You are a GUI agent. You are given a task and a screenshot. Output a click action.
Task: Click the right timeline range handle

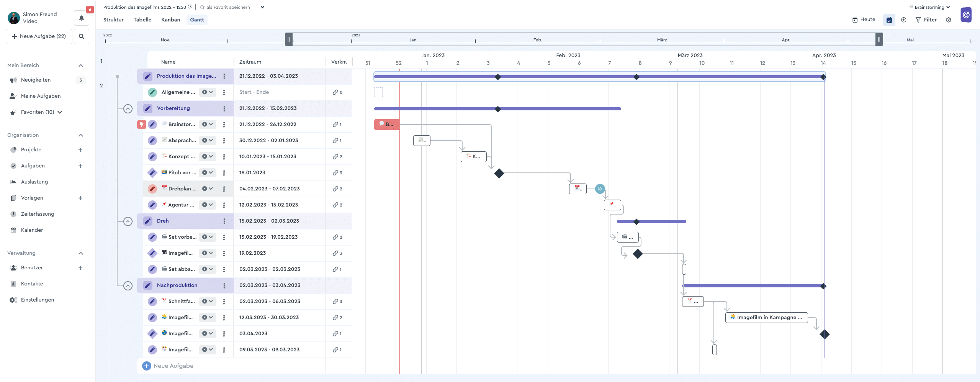pos(879,39)
